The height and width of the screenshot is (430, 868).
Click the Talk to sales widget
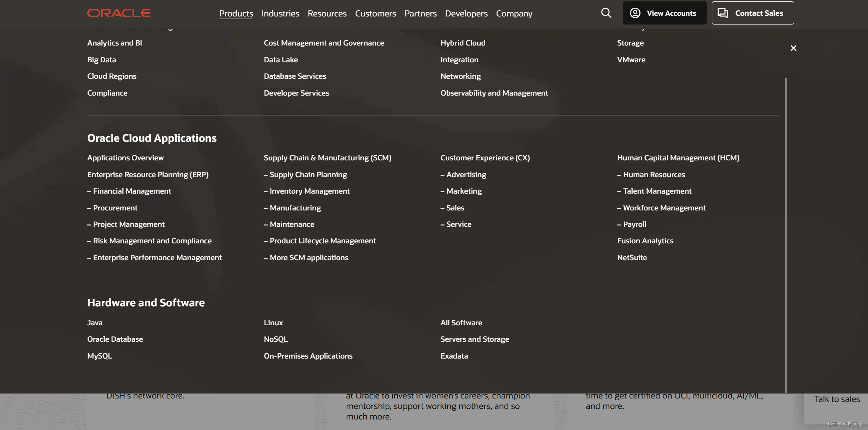click(836, 399)
